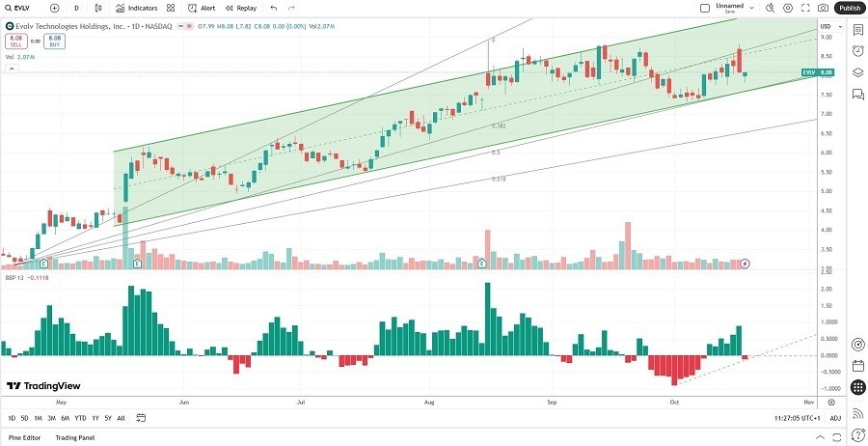Create an Alert with the alarm icon
The image size is (868, 446).
pyautogui.click(x=202, y=8)
